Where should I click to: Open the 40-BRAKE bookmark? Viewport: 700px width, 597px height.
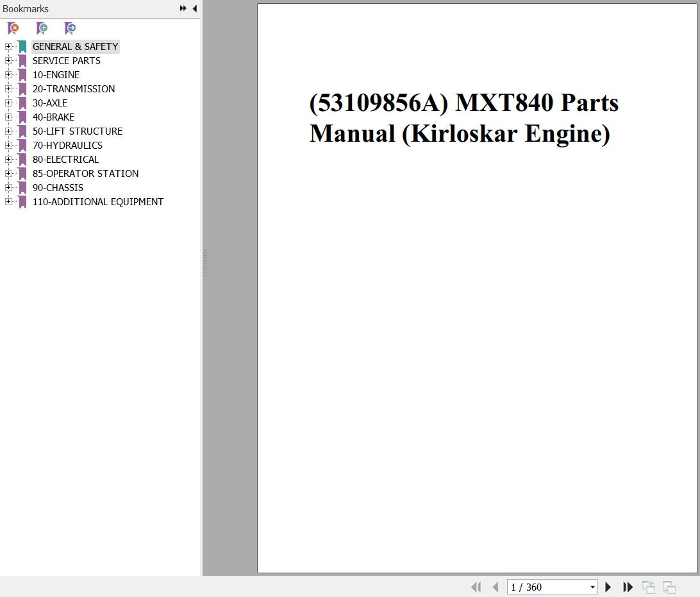[54, 117]
